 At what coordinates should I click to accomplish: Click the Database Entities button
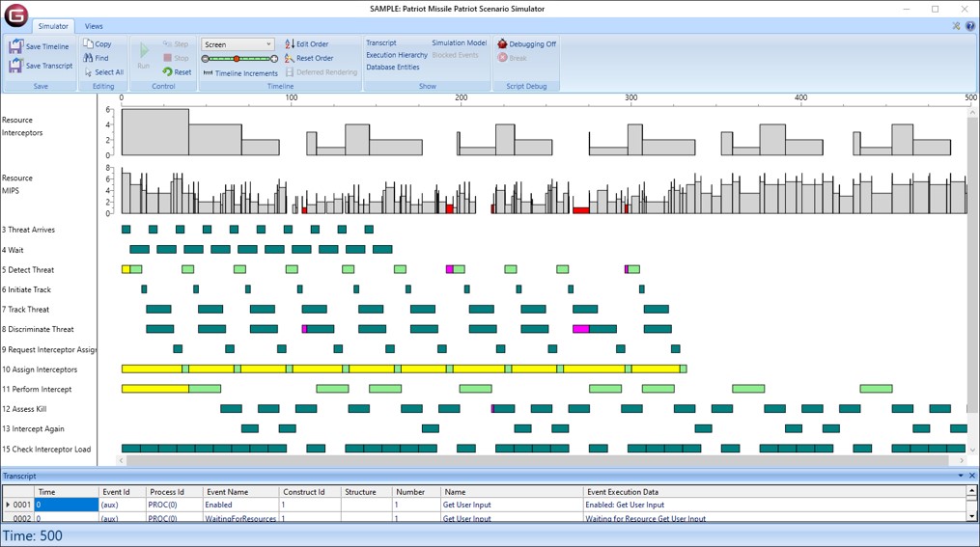point(392,68)
